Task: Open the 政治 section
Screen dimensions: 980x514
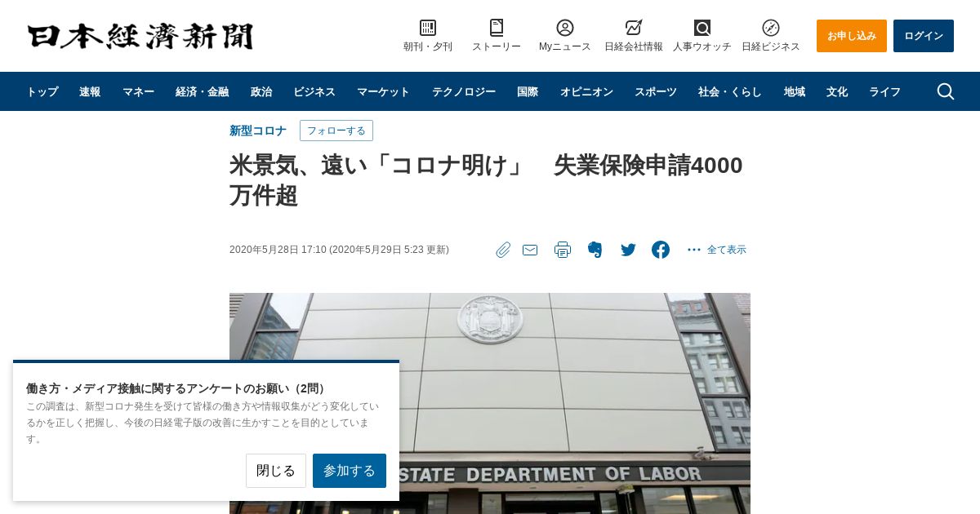Action: (x=261, y=92)
